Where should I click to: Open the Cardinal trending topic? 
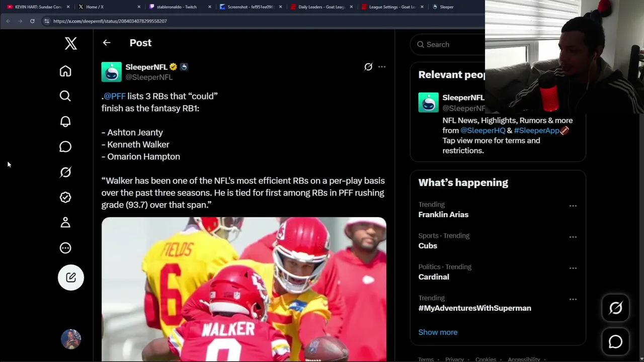[434, 277]
